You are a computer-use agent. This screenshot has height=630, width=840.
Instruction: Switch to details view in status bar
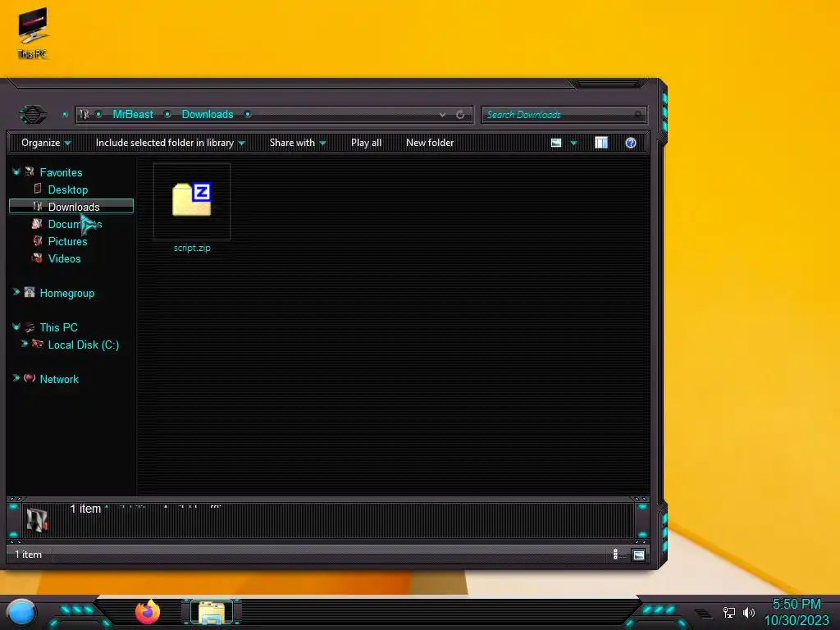pos(615,555)
